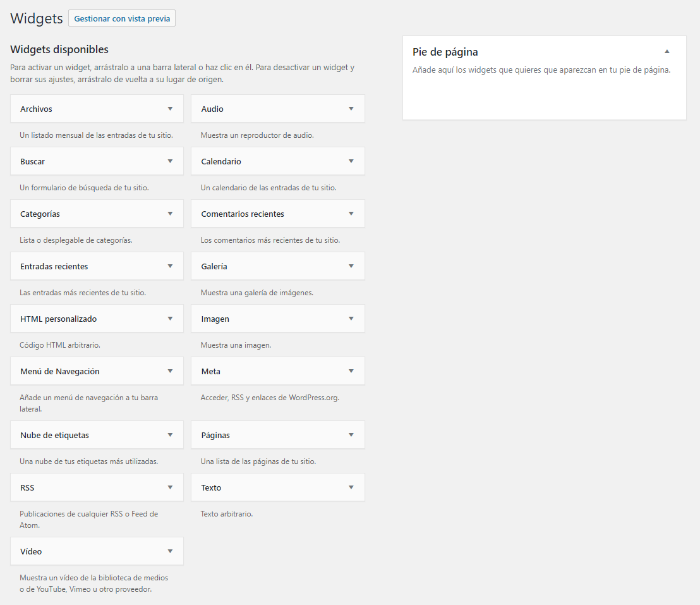
Task: Collapse the Pie de página panel
Action: coord(667,51)
